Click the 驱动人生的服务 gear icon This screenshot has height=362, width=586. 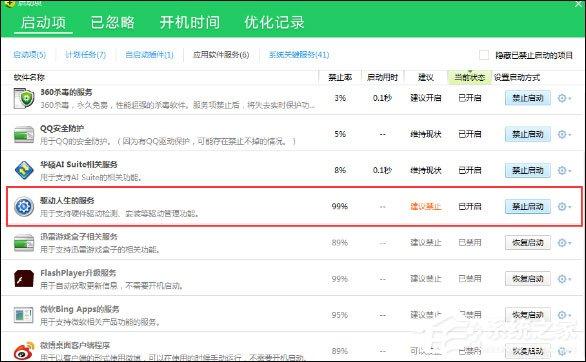pyautogui.click(x=24, y=207)
